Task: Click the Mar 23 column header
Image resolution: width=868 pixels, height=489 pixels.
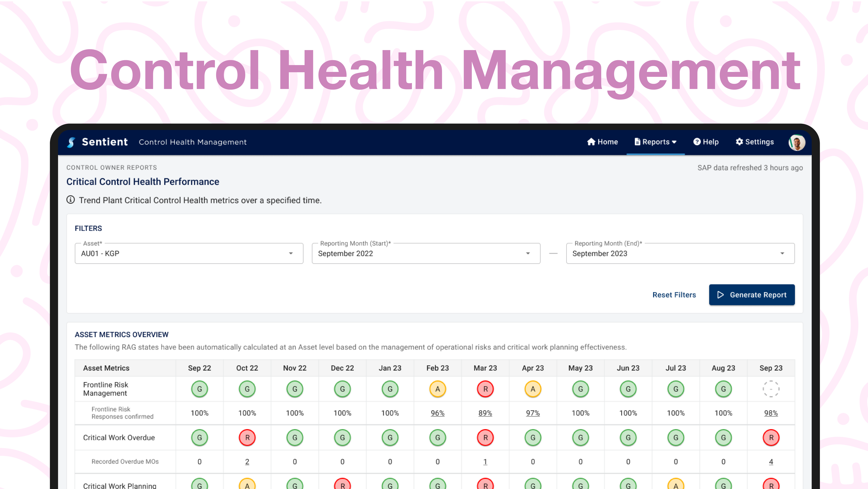Action: tap(485, 368)
